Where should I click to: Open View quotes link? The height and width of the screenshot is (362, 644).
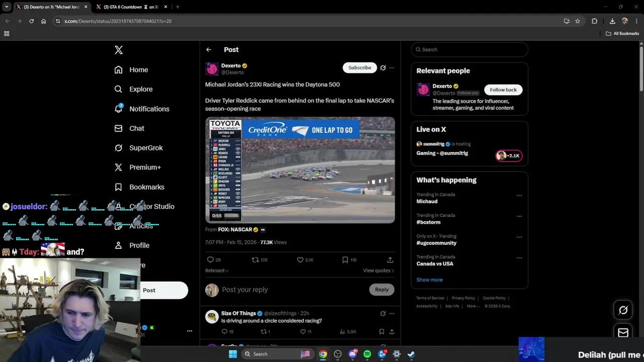pyautogui.click(x=378, y=270)
